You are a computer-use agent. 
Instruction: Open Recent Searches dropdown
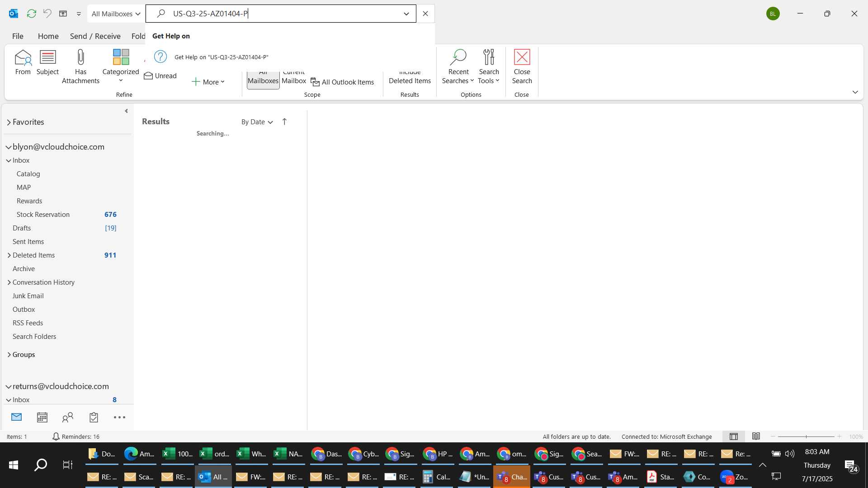(458, 66)
